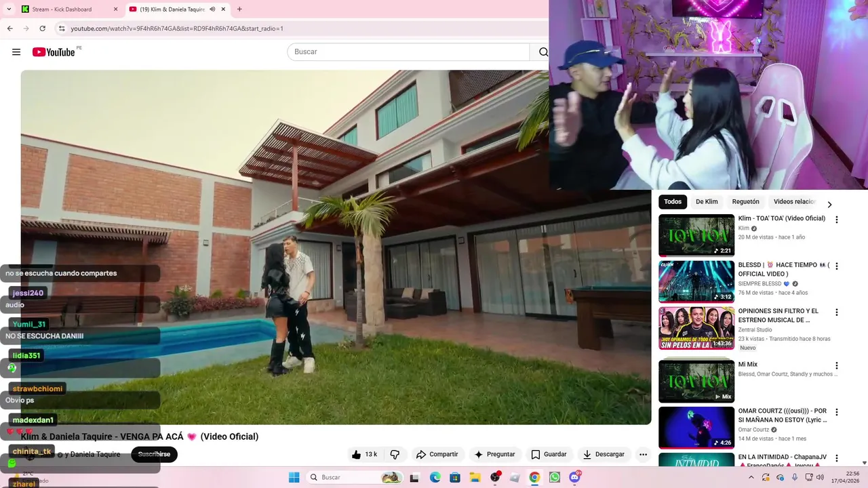Select the Reguetón filter chip
This screenshot has height=488, width=868.
pos(745,202)
